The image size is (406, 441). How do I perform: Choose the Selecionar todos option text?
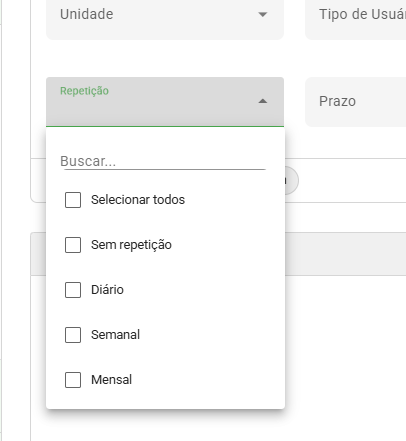[138, 200]
